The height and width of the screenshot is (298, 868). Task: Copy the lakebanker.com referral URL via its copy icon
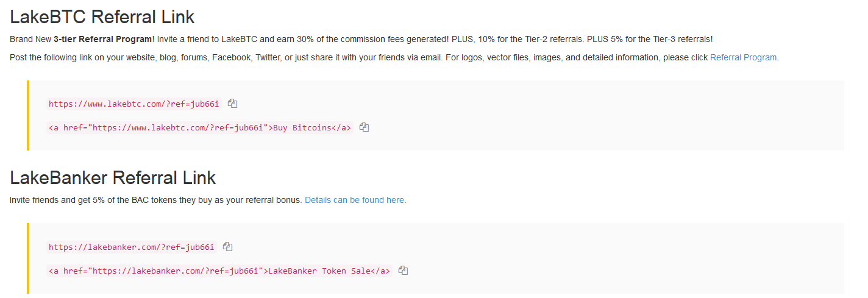(228, 247)
